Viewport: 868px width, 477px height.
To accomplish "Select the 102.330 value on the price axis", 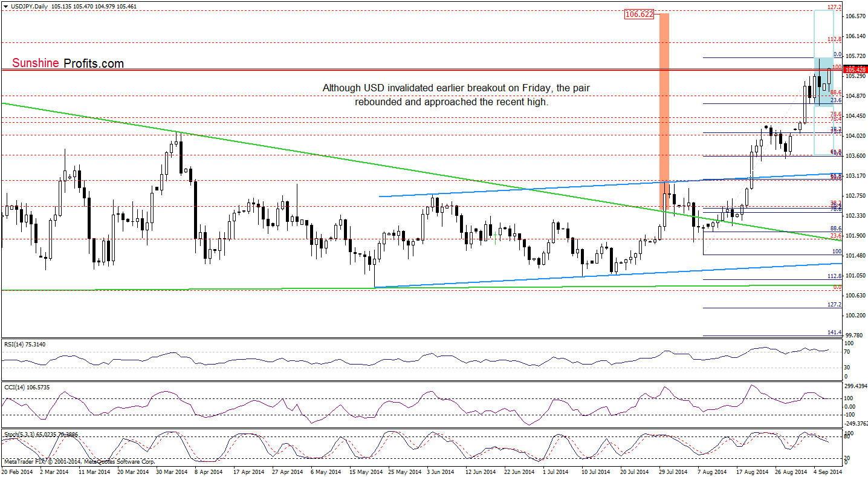I will point(855,216).
